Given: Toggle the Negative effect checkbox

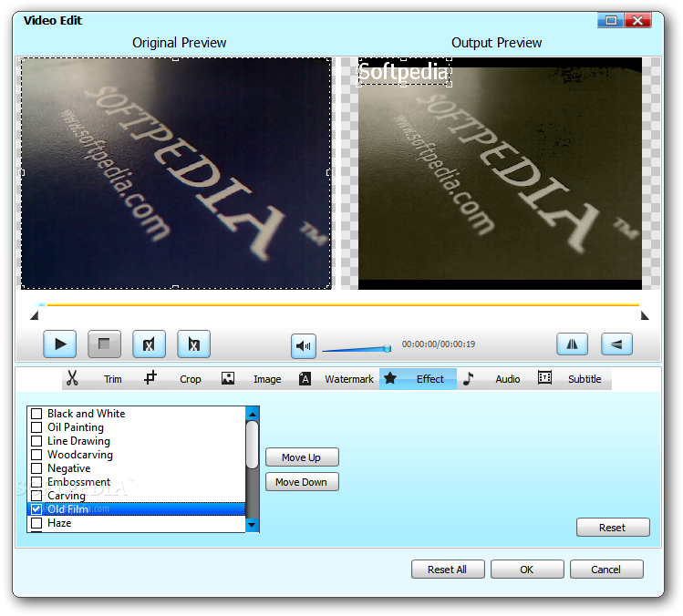Looking at the screenshot, I should (x=36, y=468).
